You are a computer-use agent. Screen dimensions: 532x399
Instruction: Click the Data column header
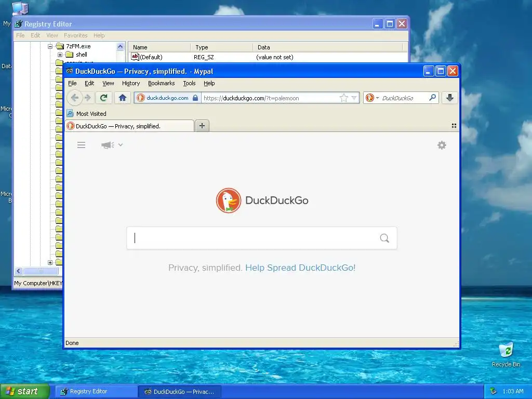point(327,47)
